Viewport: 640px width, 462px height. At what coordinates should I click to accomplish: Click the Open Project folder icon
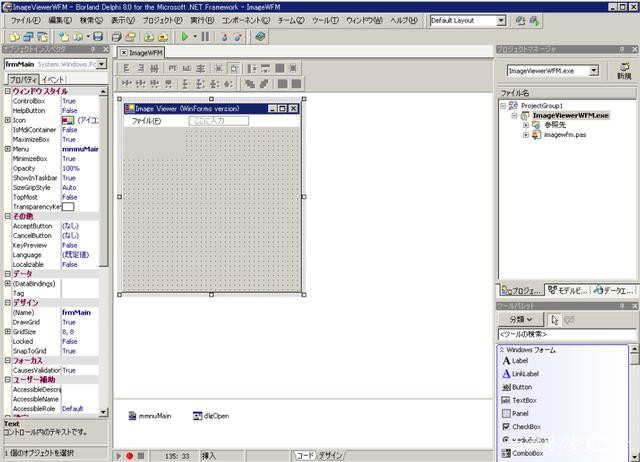pyautogui.click(x=130, y=37)
